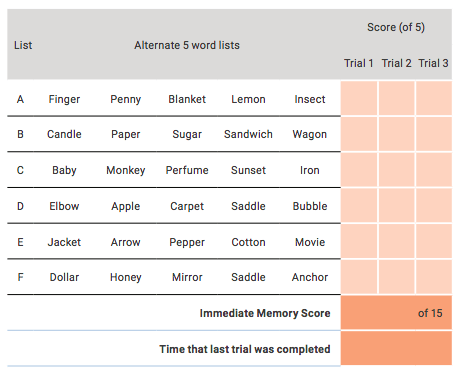Select the time last trial completed field
Screen dimensions: 459x374
pyautogui.click(x=396, y=348)
